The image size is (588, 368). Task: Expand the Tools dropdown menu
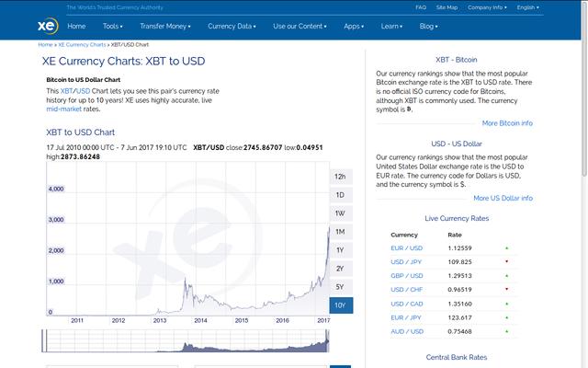[112, 27]
